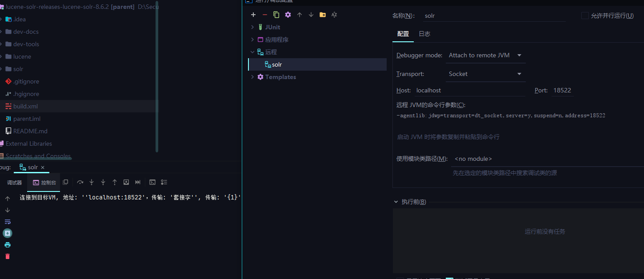The height and width of the screenshot is (279, 644).
Task: Open the Transport Socket dropdown
Action: 485,74
